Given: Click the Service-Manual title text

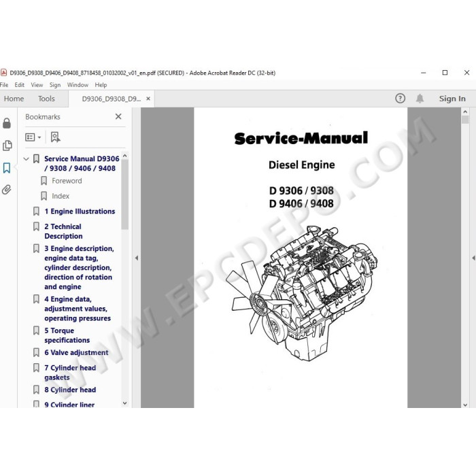Looking at the screenshot, I should pyautogui.click(x=301, y=138).
